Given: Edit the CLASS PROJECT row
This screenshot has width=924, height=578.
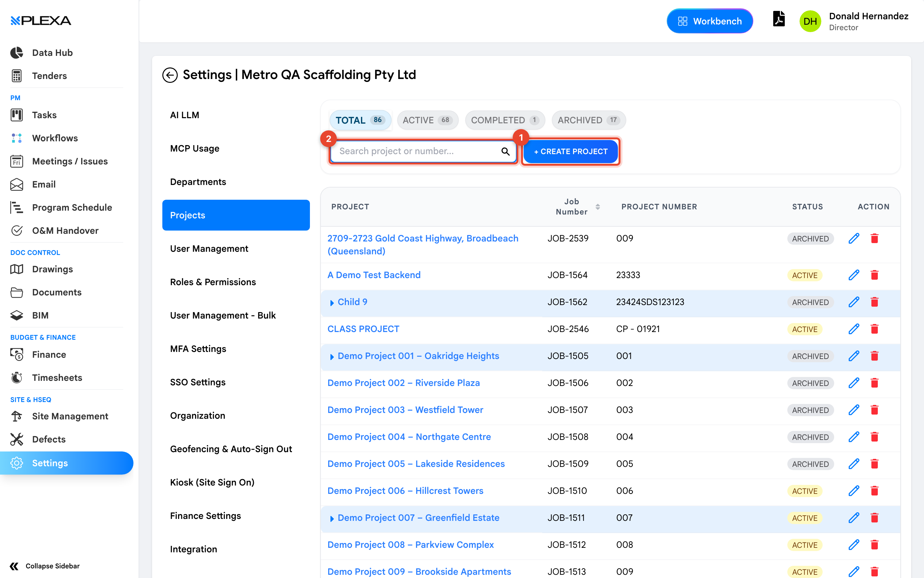Looking at the screenshot, I should coord(854,329).
